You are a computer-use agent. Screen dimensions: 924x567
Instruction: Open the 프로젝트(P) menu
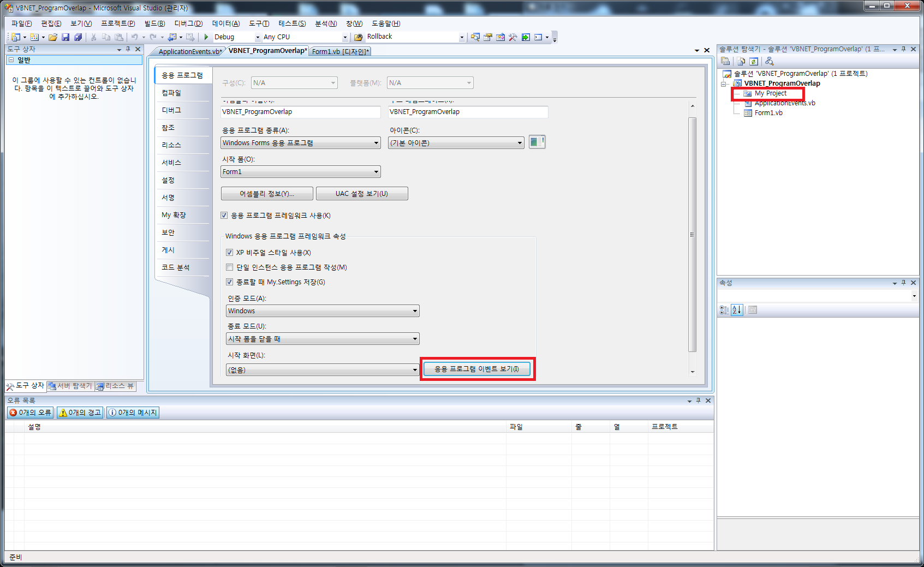[118, 23]
